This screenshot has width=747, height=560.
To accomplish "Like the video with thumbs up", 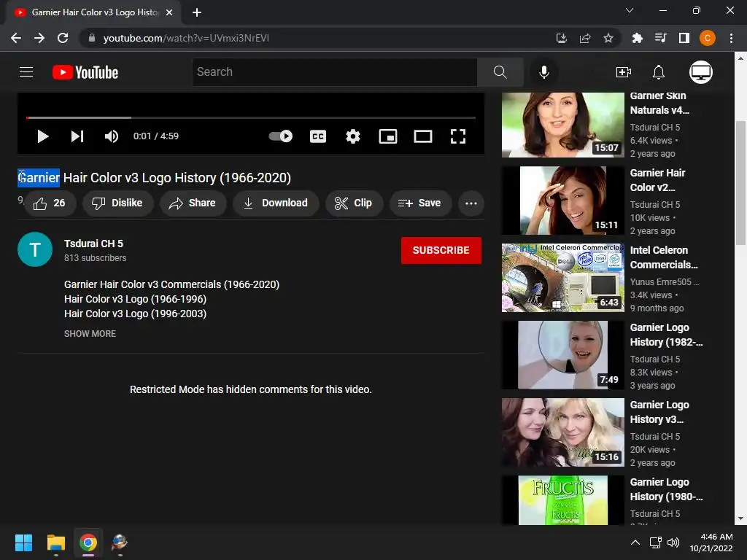I will [x=50, y=203].
